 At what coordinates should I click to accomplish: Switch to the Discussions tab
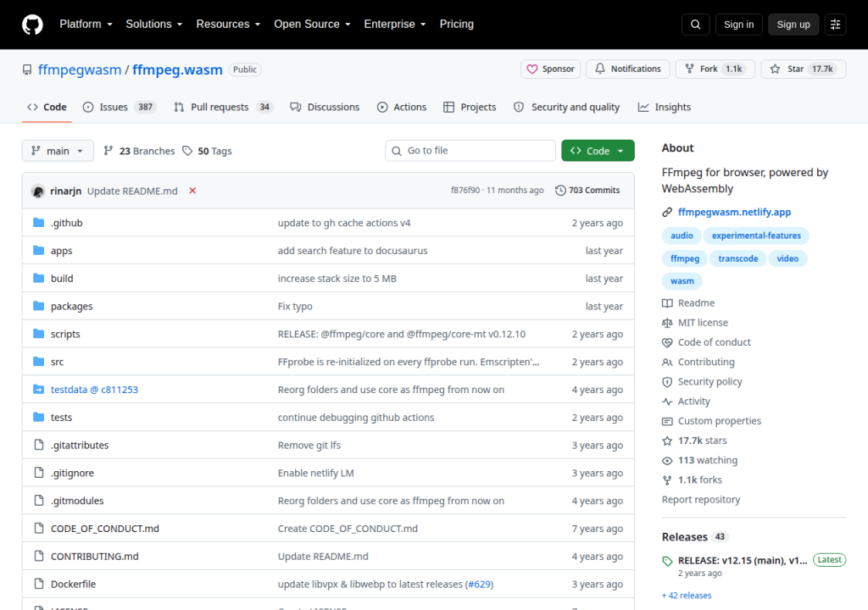coord(325,107)
